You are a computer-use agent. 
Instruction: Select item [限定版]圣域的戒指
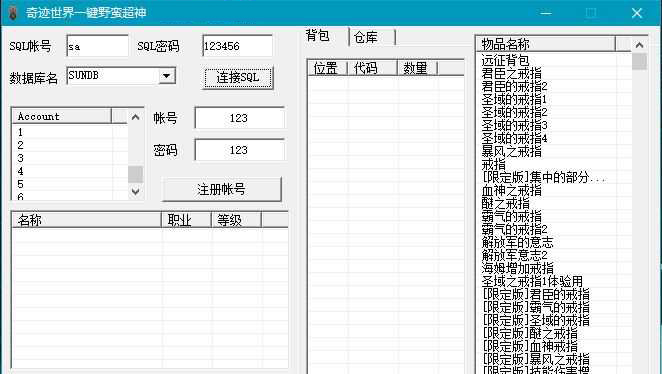pyautogui.click(x=535, y=320)
